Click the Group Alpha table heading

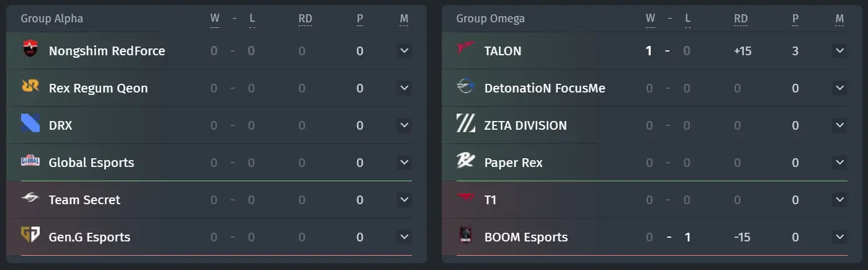(x=52, y=19)
